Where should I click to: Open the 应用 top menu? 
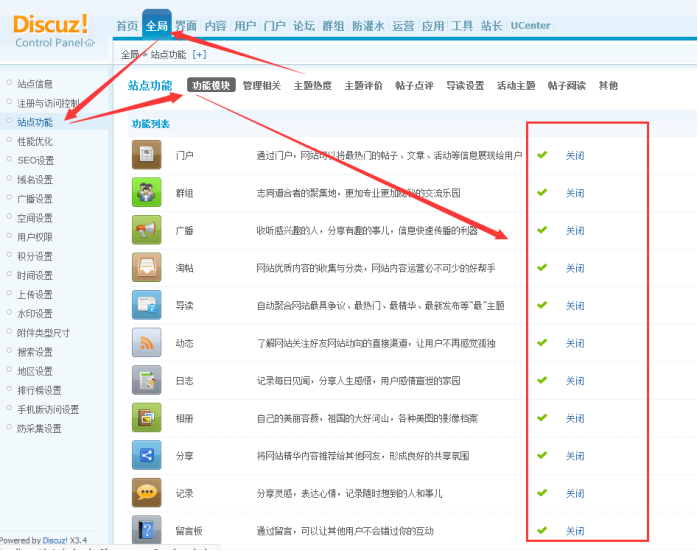(433, 26)
